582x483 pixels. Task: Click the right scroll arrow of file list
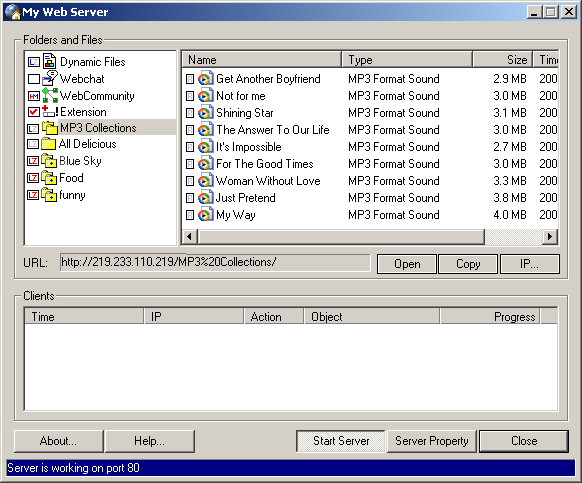tap(550, 236)
